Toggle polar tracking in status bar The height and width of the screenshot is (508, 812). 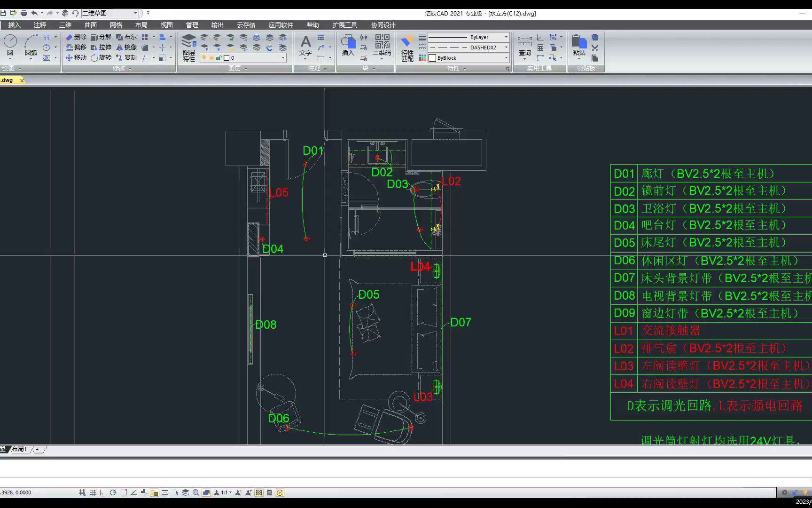coord(113,492)
